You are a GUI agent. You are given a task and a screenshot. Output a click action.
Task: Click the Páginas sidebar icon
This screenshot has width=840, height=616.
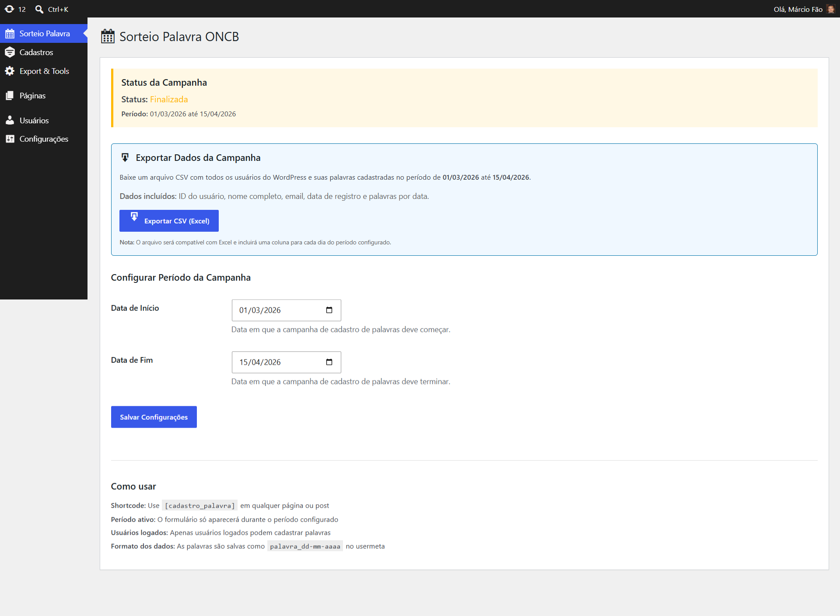[10, 96]
